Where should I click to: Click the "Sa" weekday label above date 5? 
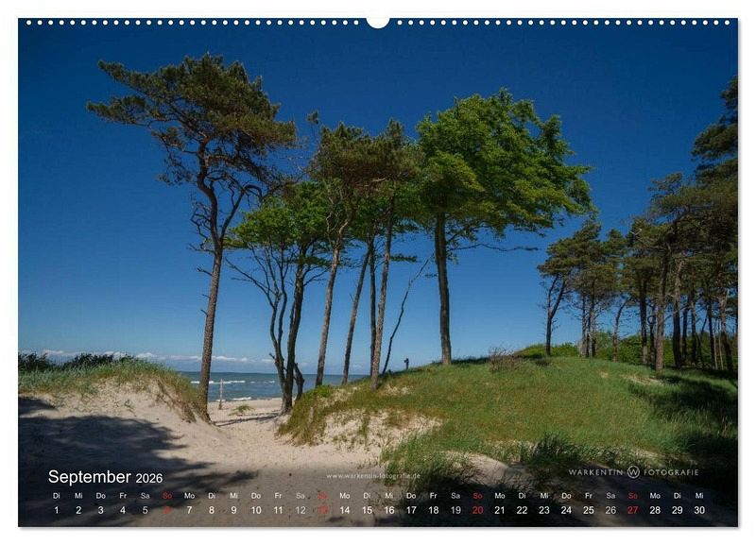(x=146, y=495)
